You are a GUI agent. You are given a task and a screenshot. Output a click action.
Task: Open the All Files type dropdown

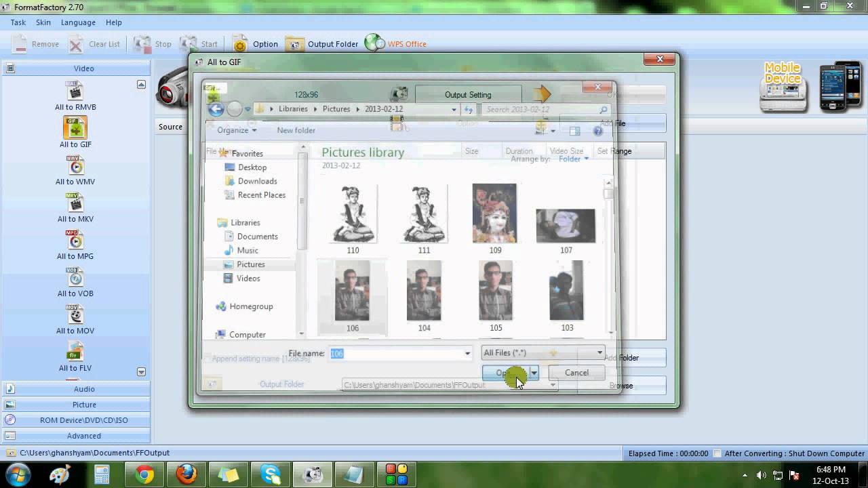pyautogui.click(x=542, y=352)
